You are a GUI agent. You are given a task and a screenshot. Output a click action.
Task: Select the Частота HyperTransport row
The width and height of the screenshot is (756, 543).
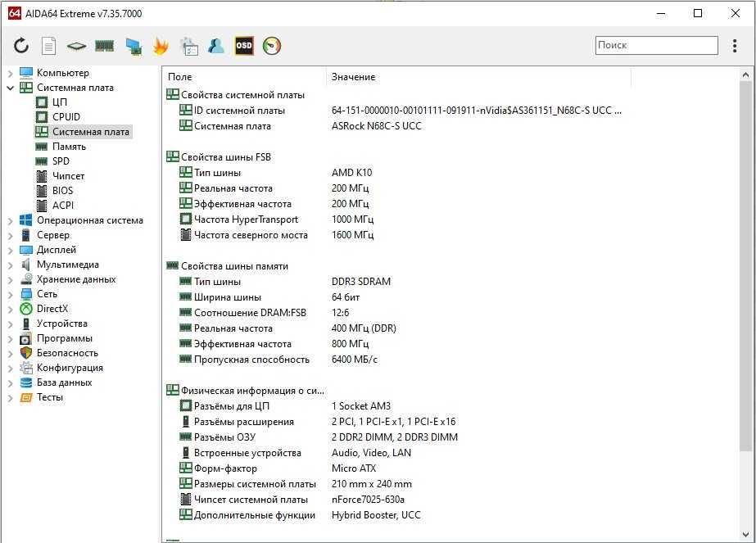click(x=276, y=219)
